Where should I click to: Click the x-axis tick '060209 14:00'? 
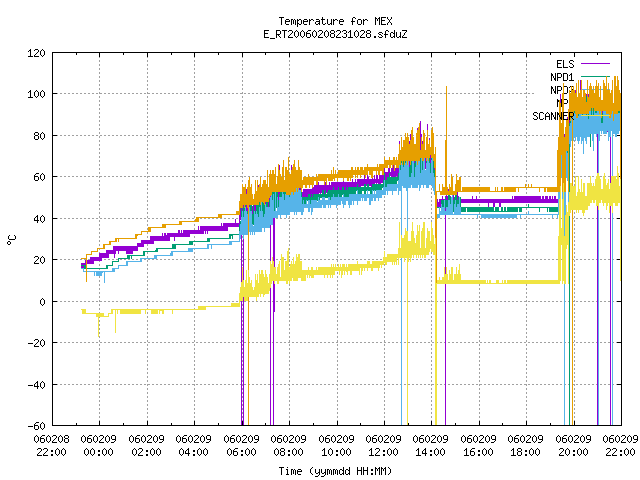coord(431,446)
